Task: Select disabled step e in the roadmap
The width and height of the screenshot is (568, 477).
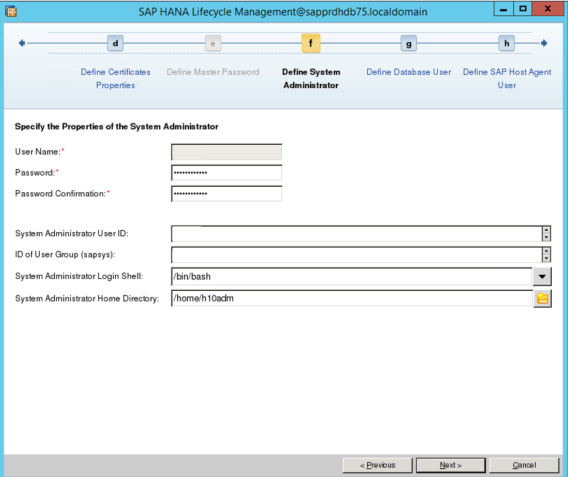Action: point(213,43)
